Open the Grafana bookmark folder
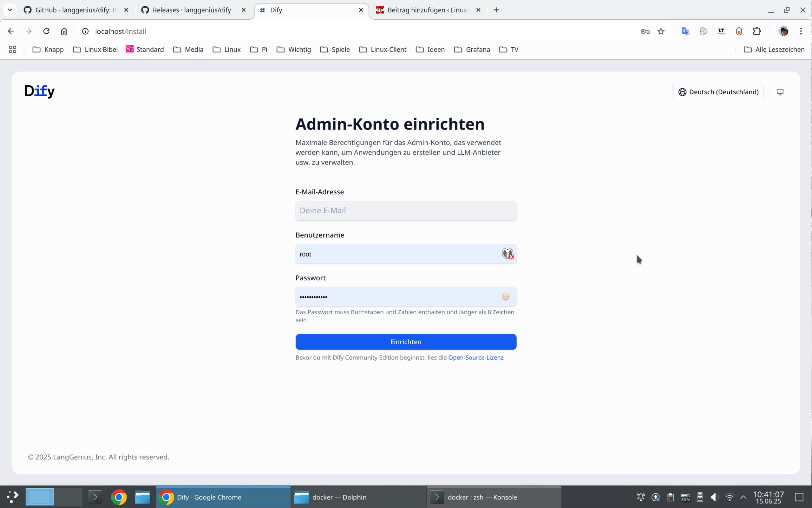Screen dimensions: 812x508 click(x=472, y=50)
